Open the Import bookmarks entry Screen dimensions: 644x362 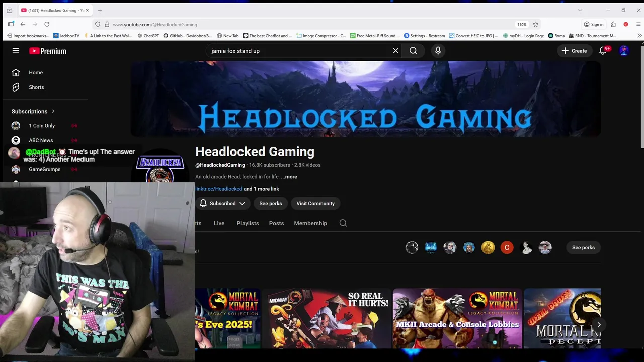pos(29,36)
